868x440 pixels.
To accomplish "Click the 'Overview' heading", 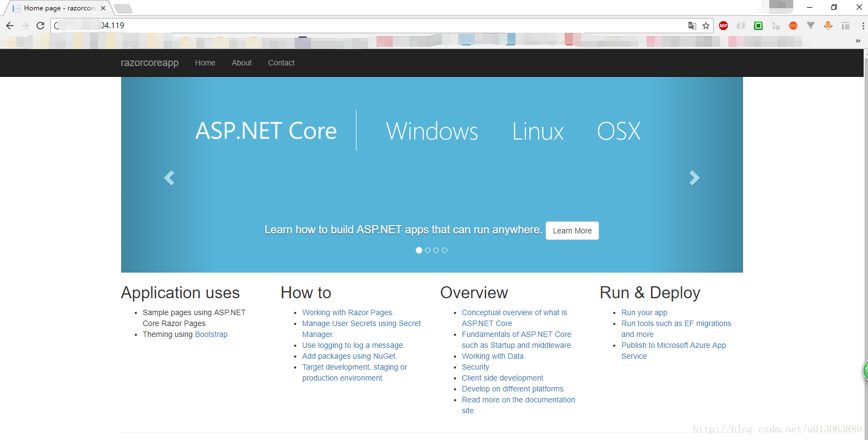I will [474, 293].
